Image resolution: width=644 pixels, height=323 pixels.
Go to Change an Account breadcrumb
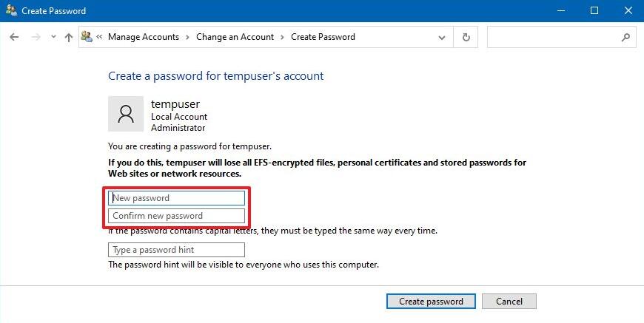235,37
